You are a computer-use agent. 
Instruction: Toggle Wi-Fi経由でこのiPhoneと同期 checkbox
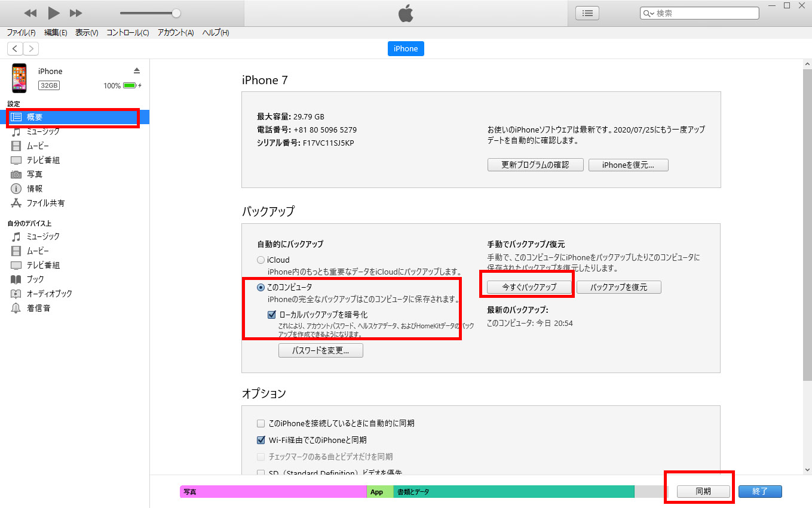tap(261, 440)
